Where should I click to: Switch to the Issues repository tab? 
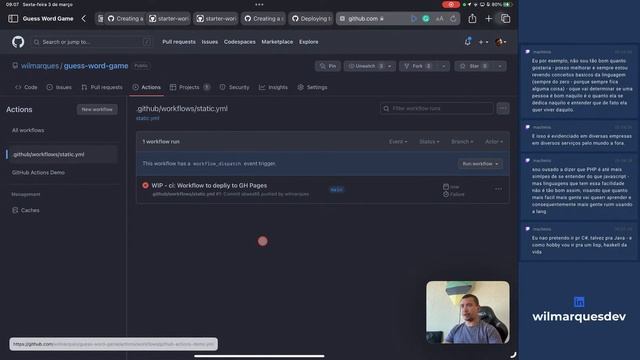59,87
